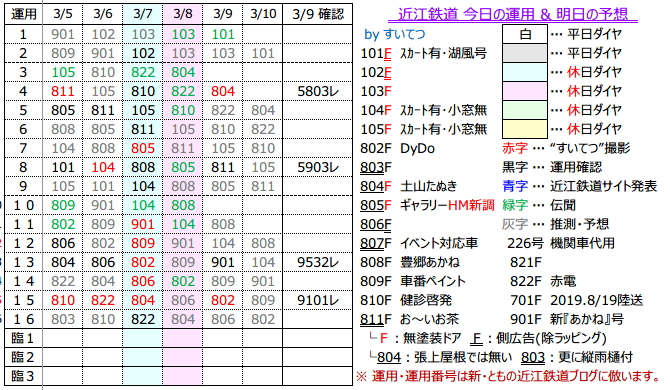Click the title 近江鉄道 今日の運用 & 明日の予想
The height and width of the screenshot is (390, 670).
pos(513,14)
